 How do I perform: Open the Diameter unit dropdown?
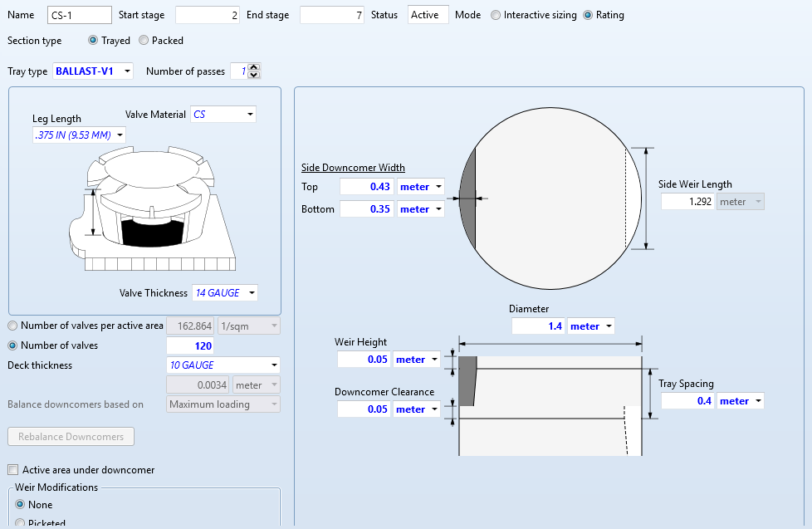coord(609,326)
